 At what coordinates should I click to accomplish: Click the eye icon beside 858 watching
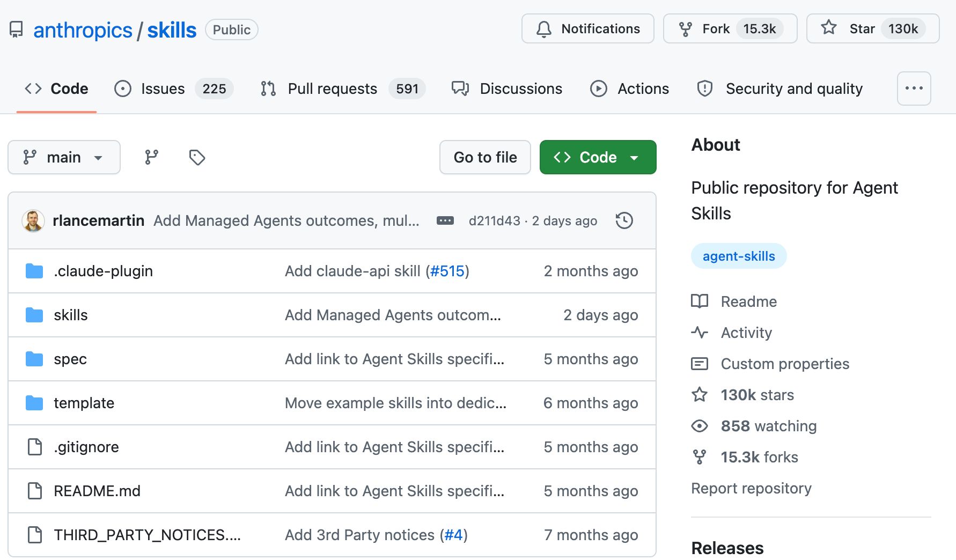(700, 426)
